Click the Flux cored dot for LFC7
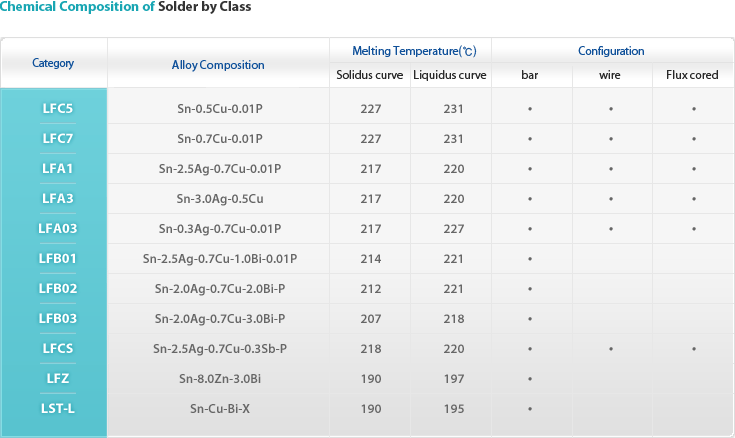Viewport: 735px width, 438px height. tap(694, 139)
